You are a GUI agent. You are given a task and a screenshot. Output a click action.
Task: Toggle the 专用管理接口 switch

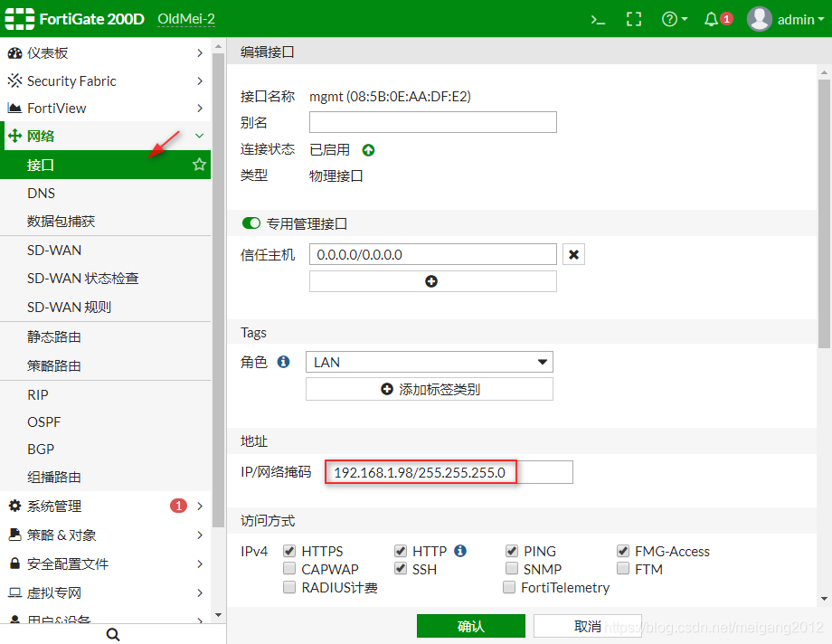pyautogui.click(x=251, y=223)
